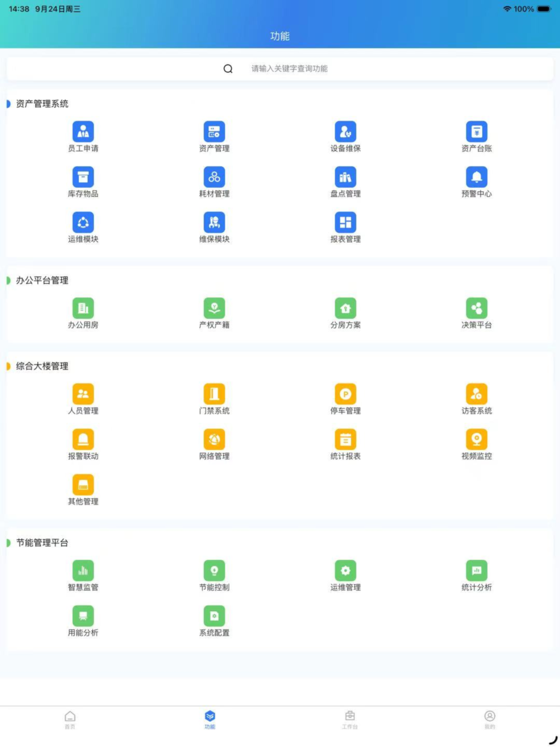Image resolution: width=560 pixels, height=747 pixels.
Task: Click 节能管理平台 section heading
Action: pyautogui.click(x=42, y=543)
